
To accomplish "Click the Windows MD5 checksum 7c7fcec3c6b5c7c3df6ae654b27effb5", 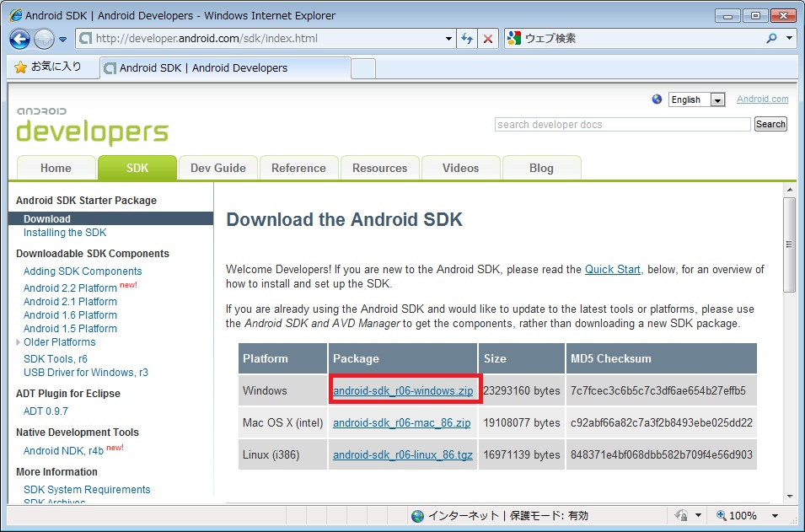I will tap(657, 391).
